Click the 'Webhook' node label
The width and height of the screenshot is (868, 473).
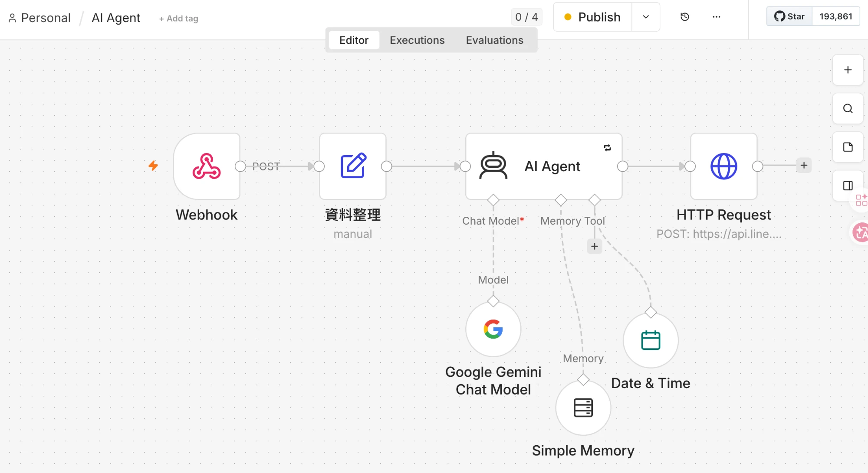pos(207,215)
